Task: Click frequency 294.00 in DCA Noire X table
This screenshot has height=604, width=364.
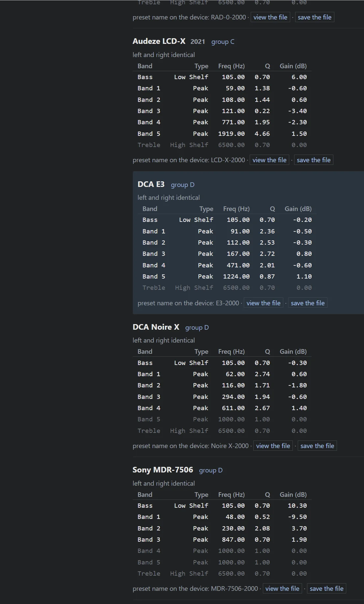Action: pyautogui.click(x=233, y=397)
